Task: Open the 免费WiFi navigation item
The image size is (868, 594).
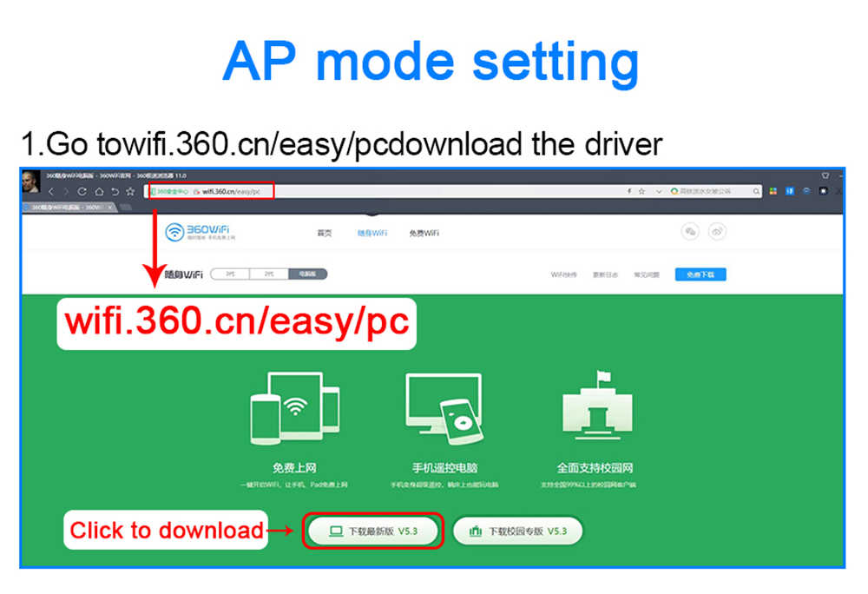Action: coord(424,233)
